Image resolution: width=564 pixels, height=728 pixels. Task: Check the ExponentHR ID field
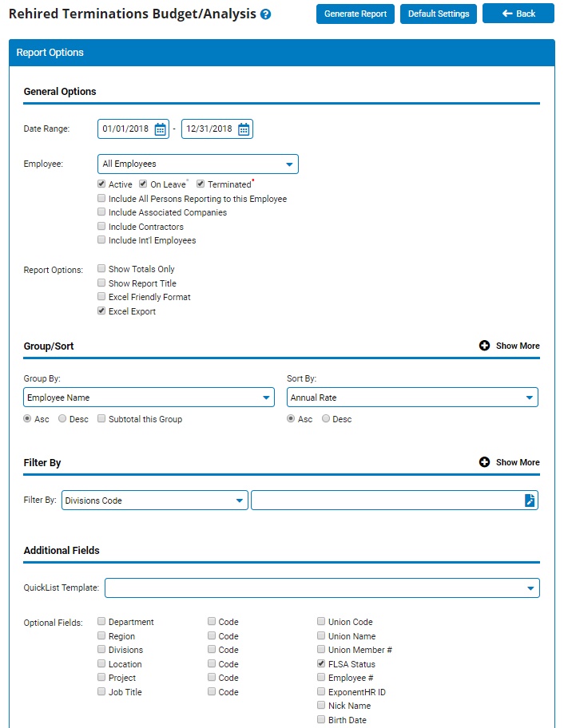[321, 691]
